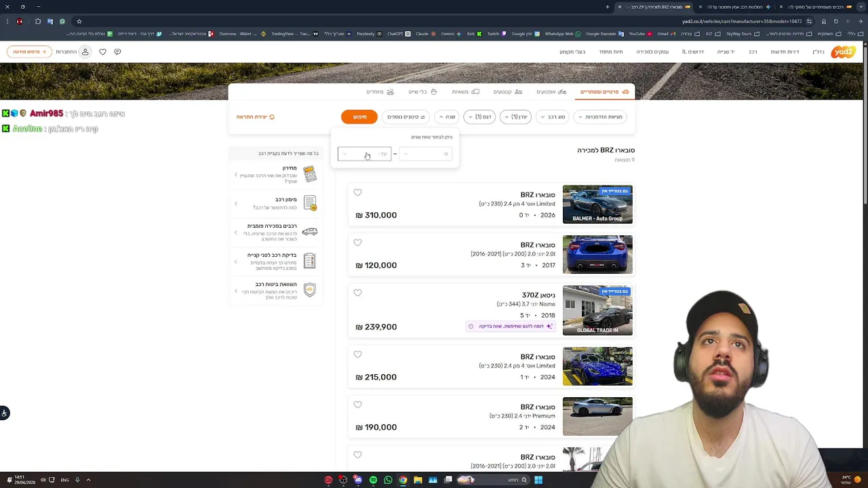Open the 2024 BRZ Premium 190,000 thumbnail
Screen dimensions: 868x488
point(597,416)
